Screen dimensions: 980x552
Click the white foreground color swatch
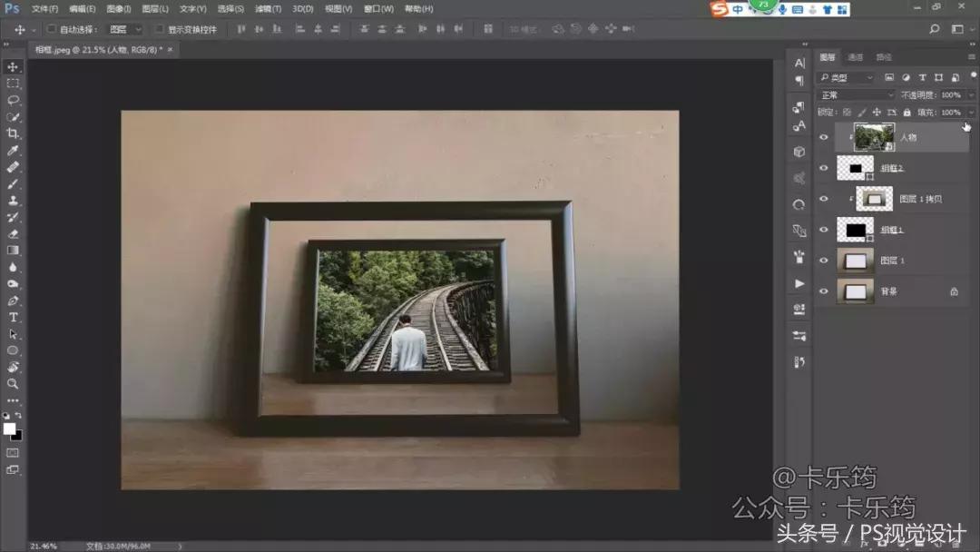9,429
